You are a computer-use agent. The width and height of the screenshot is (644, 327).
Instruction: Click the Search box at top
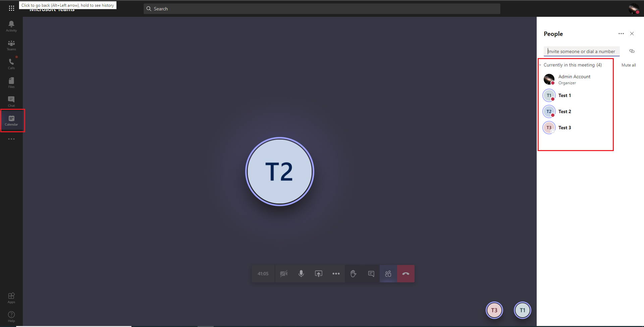[322, 9]
